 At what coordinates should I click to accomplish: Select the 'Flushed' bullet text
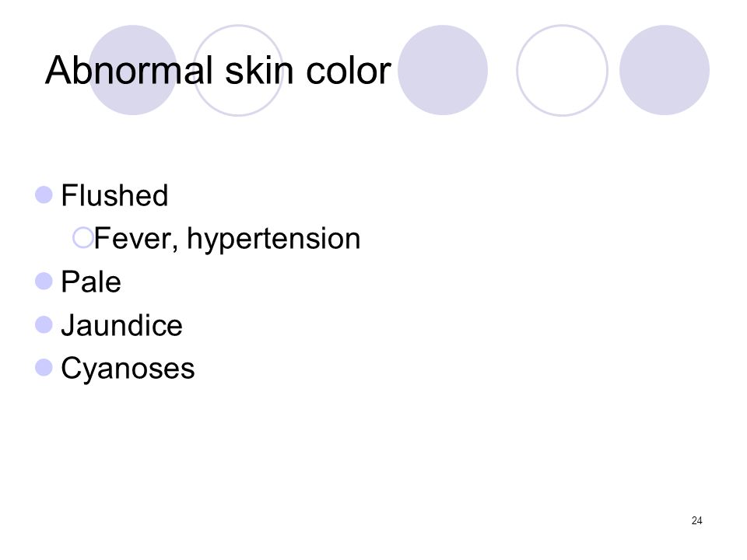coord(114,195)
